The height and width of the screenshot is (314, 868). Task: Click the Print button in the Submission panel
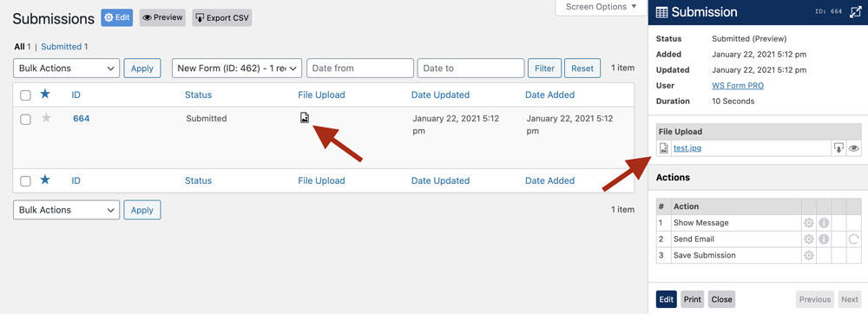(x=692, y=299)
